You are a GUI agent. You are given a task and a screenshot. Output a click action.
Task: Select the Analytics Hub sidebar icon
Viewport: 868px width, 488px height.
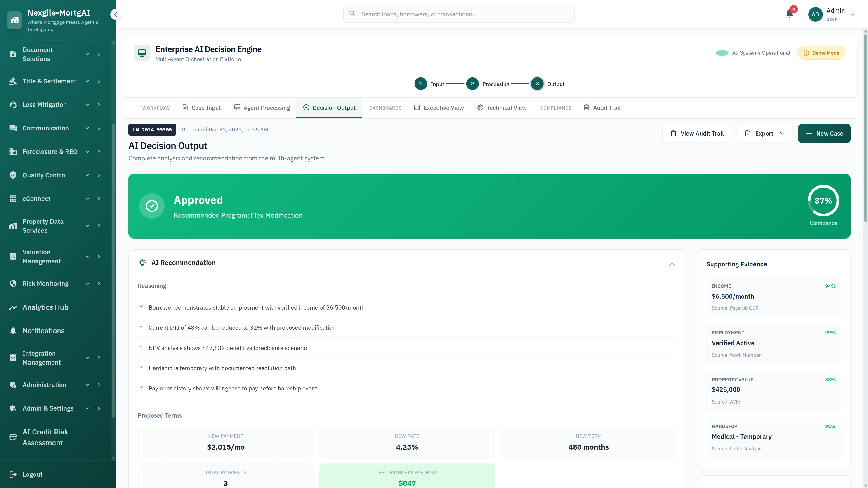[13, 307]
